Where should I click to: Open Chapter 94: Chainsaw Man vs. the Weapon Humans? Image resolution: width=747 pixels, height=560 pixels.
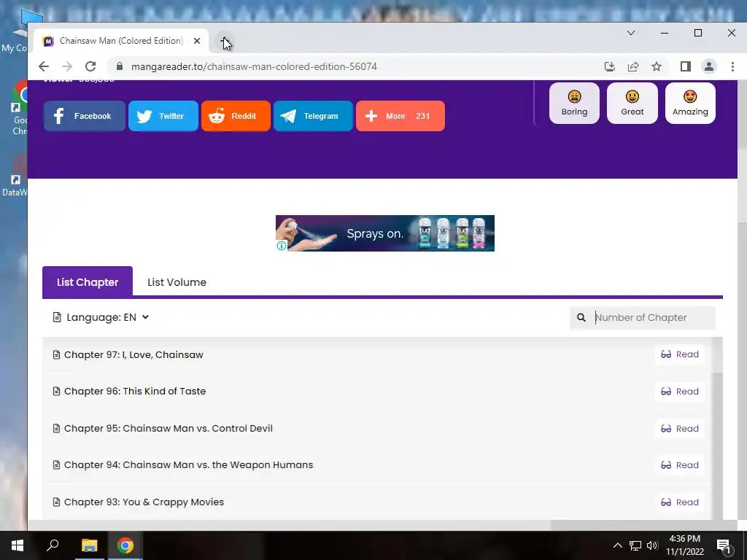coord(188,464)
